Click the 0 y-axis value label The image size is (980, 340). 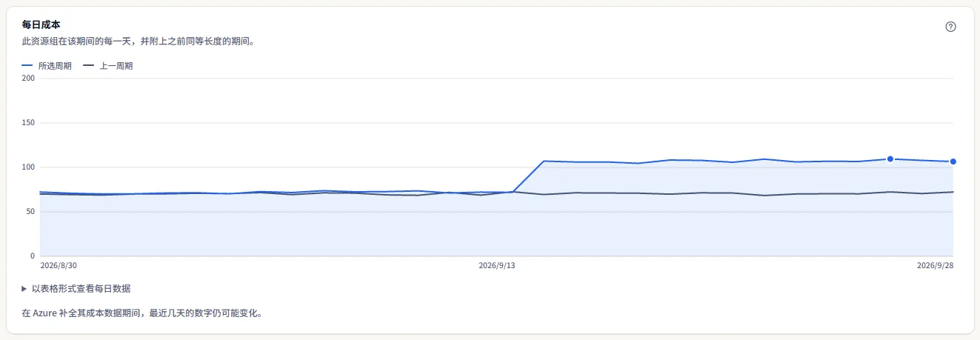33,256
